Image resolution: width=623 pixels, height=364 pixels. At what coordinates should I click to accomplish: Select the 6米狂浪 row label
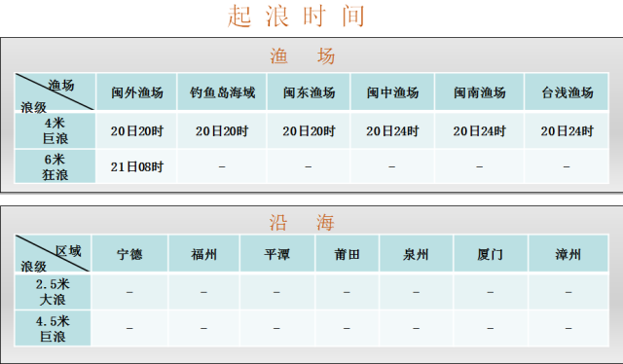pos(55,166)
